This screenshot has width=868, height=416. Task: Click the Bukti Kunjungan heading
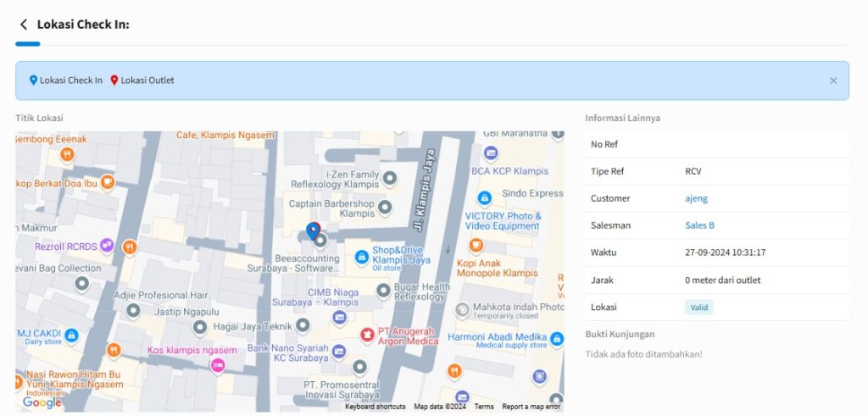click(x=620, y=334)
